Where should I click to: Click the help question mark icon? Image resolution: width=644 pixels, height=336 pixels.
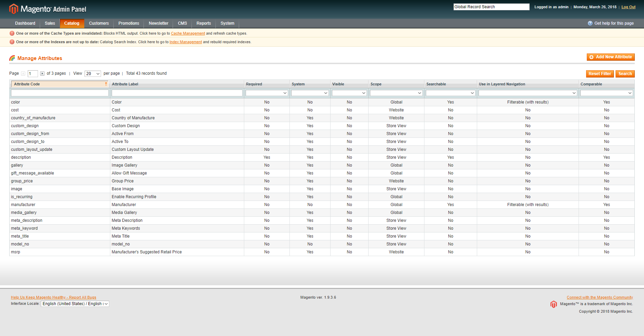pyautogui.click(x=590, y=23)
